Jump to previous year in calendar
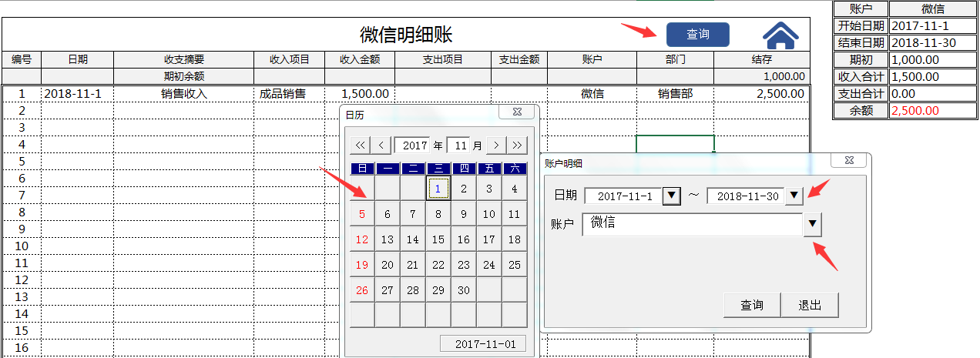Viewport: 980px width, 358px height. 360,145
